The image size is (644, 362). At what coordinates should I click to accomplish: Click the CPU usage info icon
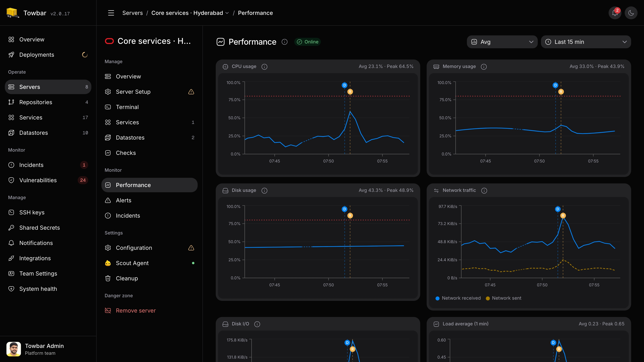264,66
